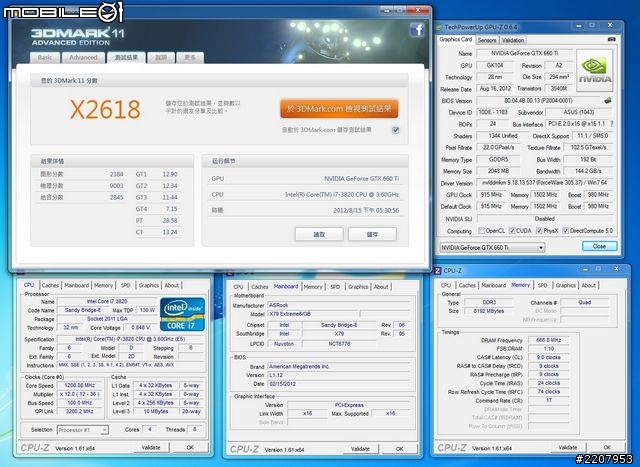640x467 pixels.
Task: Click the DRAM Frequency value 666.8 MHz
Action: (549, 340)
